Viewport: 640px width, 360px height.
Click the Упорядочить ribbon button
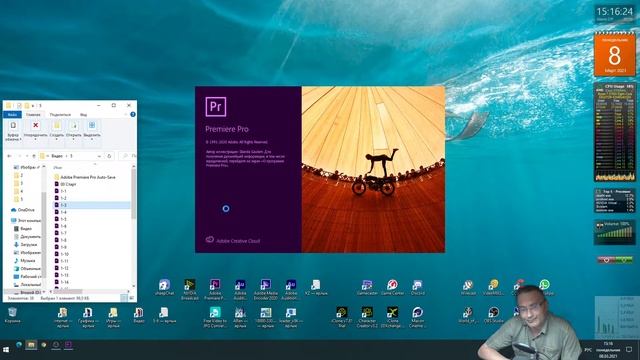click(36, 131)
